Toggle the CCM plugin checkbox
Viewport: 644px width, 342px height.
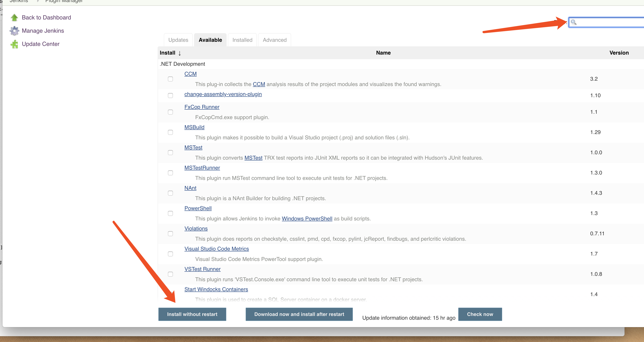click(x=170, y=79)
